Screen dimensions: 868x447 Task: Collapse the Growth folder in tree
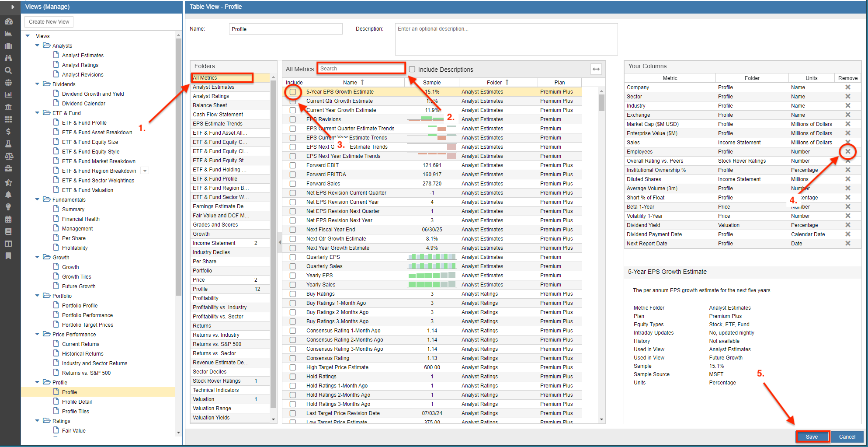(x=38, y=257)
